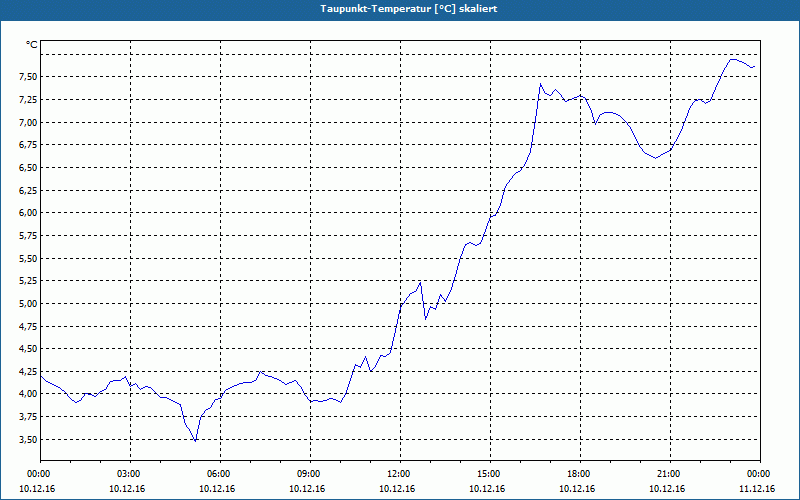Click the chart title "Taupunkt-Temperatur [°C] skaliert"
The image size is (800, 500).
tap(409, 9)
